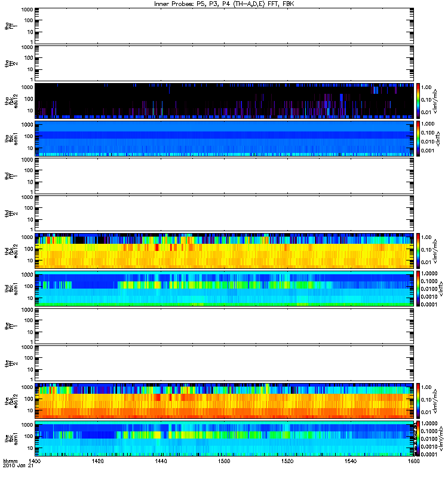Viewport: 448px width, 478px height.
Task: Select the 'thd fff 1' panel label
Action: pos(11,176)
